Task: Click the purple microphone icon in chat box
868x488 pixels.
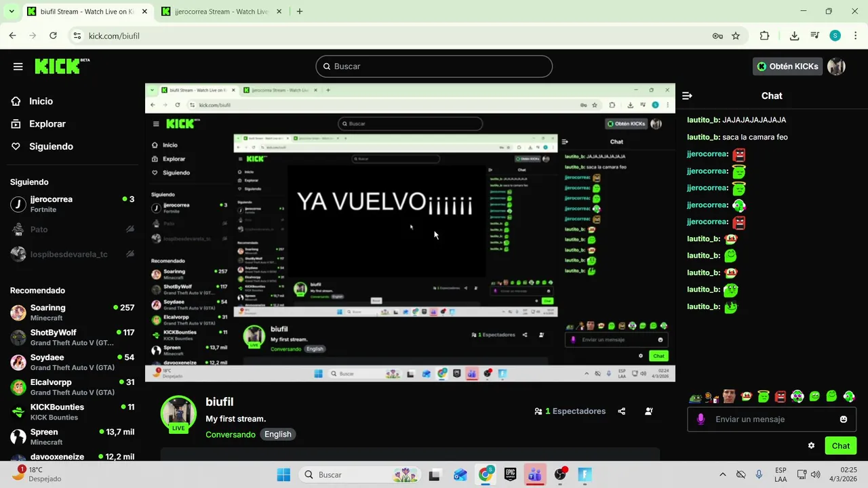Action: (701, 420)
